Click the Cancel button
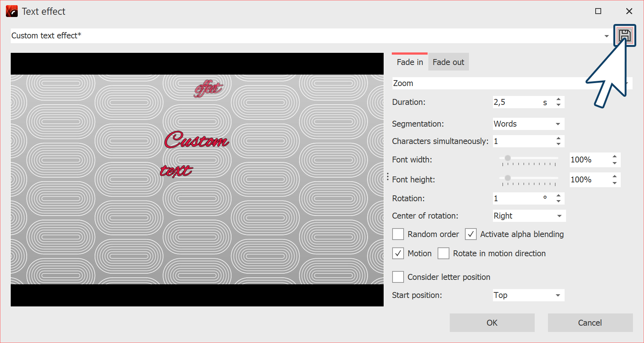Image resolution: width=644 pixels, height=343 pixels. click(x=590, y=323)
